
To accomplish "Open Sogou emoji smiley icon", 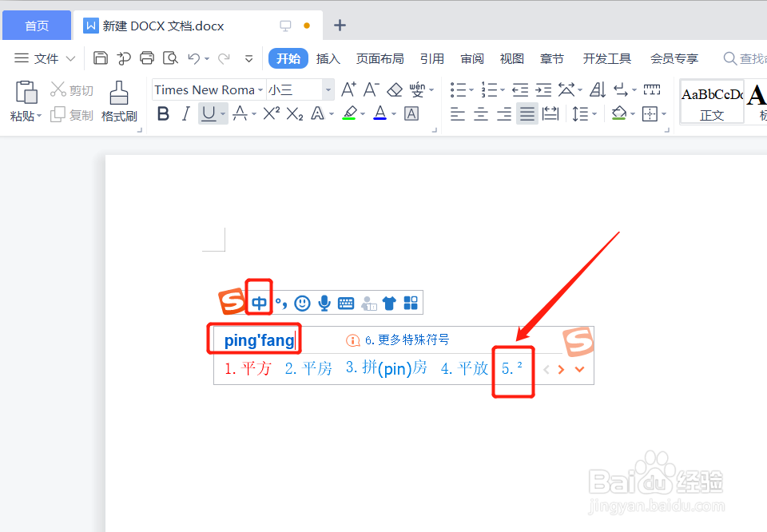I will (302, 304).
